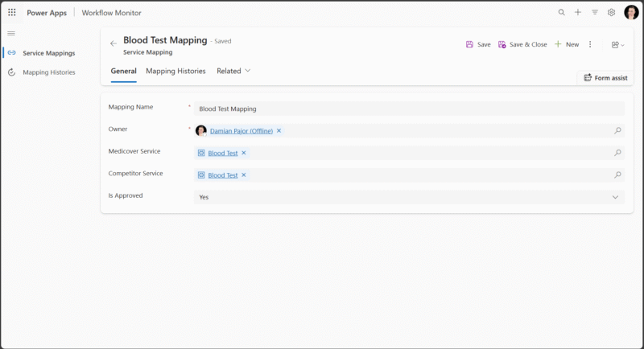Remove Damian Pajor from Owner field
The image size is (644, 349).
279,130
